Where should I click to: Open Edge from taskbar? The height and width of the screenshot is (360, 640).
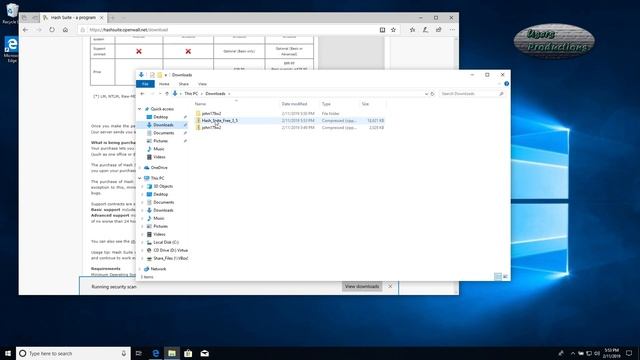point(156,353)
